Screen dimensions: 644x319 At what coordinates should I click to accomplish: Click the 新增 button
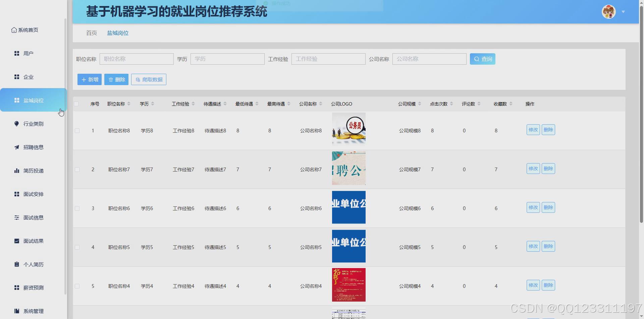[x=90, y=79]
